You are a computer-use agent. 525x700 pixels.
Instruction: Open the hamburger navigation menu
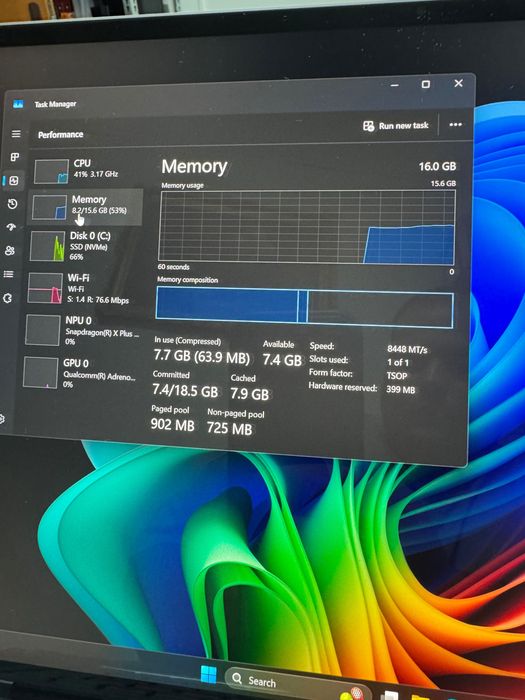pos(16,133)
